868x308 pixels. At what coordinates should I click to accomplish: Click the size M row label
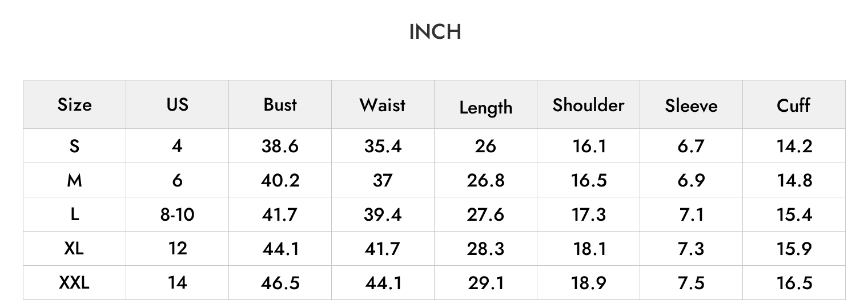click(x=74, y=180)
